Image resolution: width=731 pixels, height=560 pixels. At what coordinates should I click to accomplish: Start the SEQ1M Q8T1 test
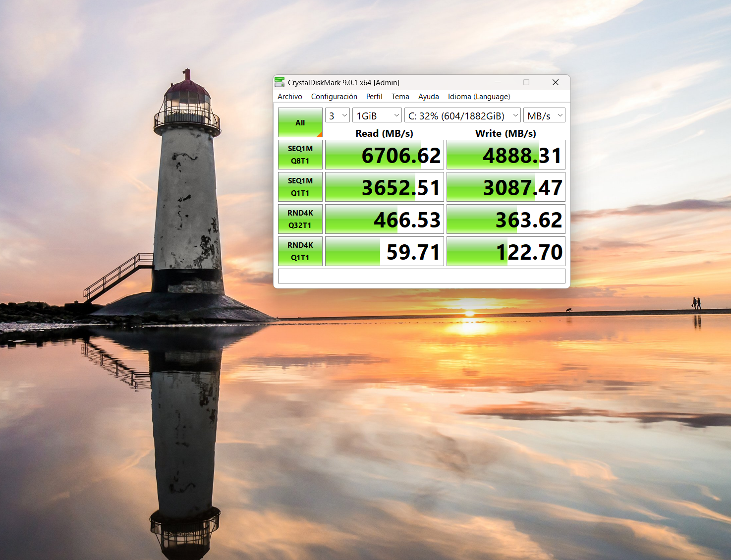coord(300,155)
